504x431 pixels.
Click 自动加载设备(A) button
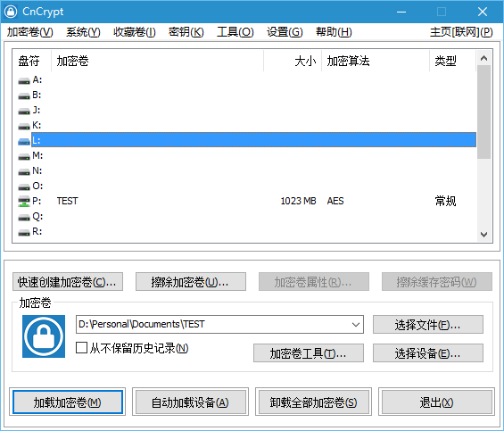[190, 402]
